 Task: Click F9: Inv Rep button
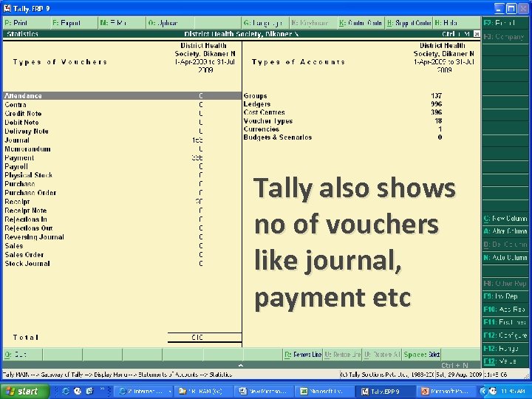click(505, 296)
